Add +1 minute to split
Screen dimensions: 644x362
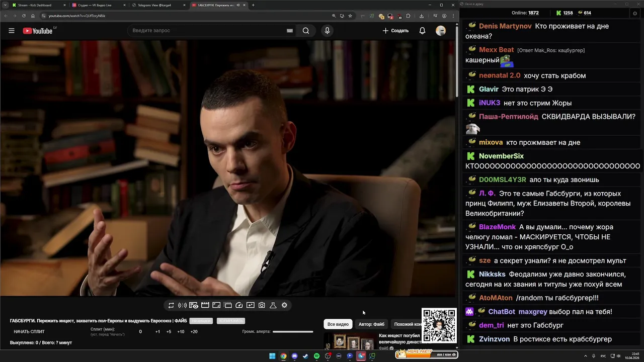[x=157, y=332]
